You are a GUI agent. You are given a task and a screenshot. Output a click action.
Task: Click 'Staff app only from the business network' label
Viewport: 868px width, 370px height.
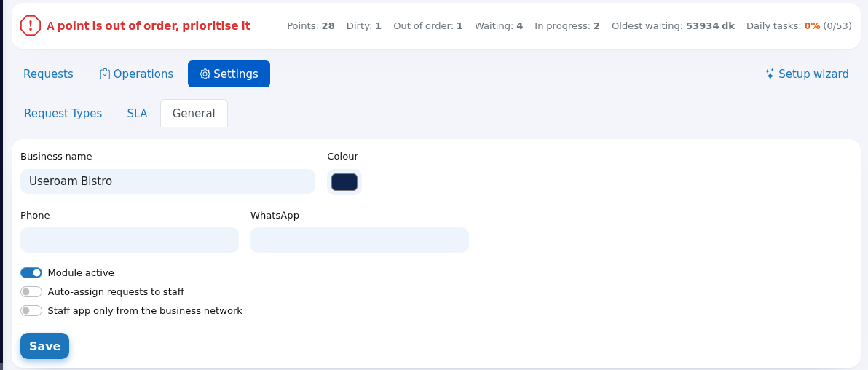point(145,311)
